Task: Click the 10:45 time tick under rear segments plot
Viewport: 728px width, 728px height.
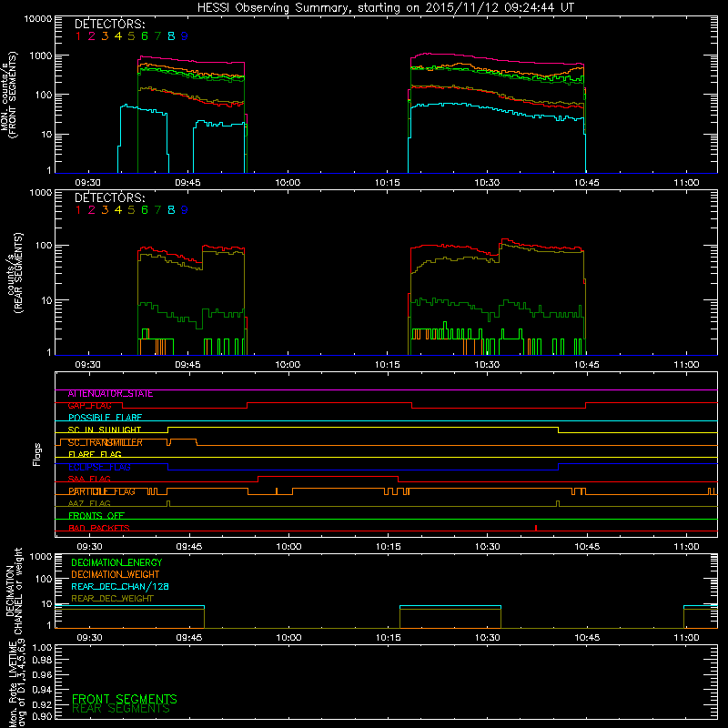Action: (587, 365)
